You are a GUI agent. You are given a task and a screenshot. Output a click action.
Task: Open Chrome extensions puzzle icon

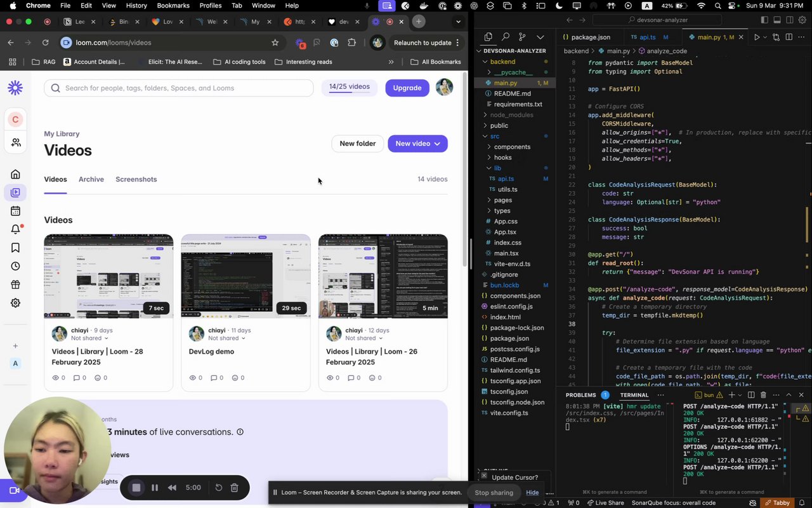352,43
